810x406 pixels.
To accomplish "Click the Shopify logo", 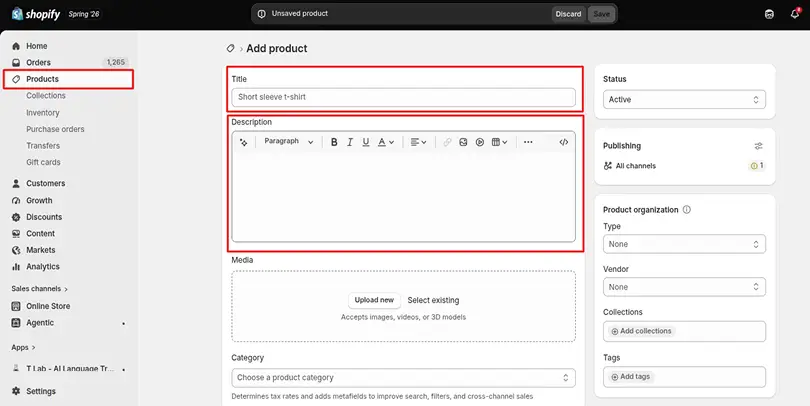I will tap(36, 14).
